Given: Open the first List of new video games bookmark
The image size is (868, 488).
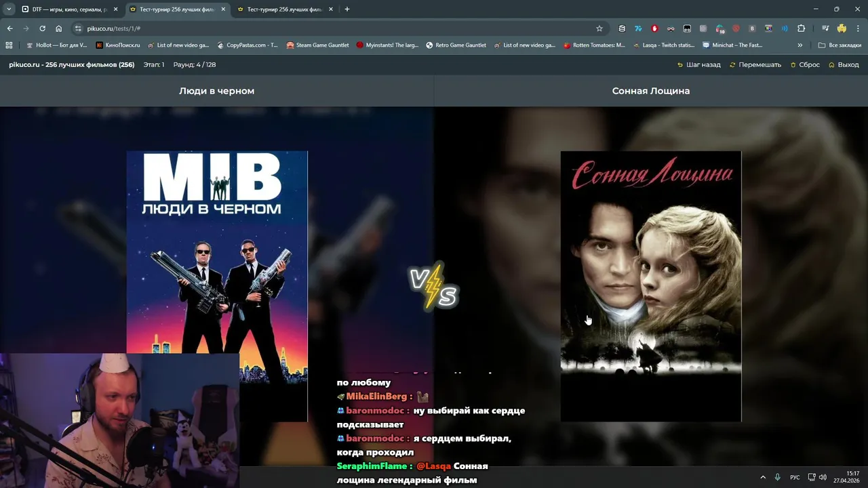Looking at the screenshot, I should click(x=178, y=45).
